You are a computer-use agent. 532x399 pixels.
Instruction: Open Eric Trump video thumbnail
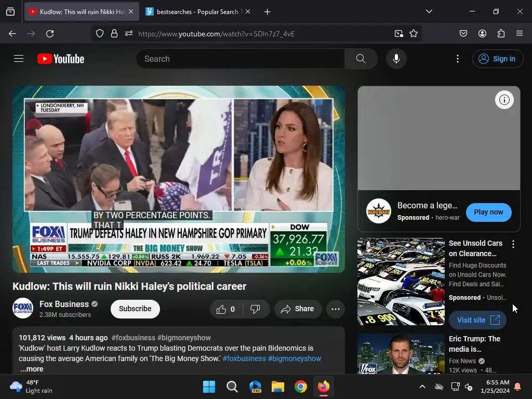pos(401,354)
